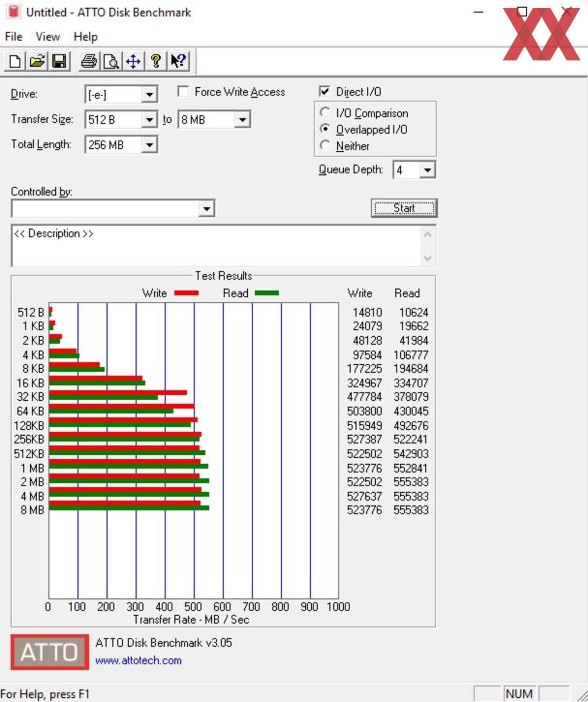This screenshot has height=702, width=588.
Task: Click the 64 KB read value 430045
Action: click(411, 411)
